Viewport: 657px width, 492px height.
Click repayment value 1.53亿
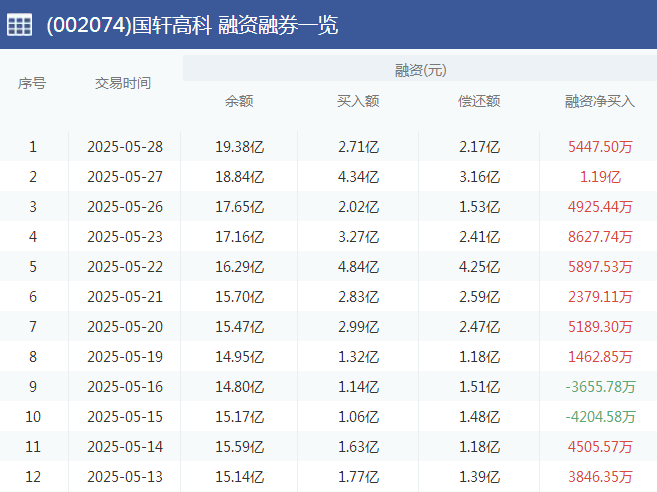[479, 207]
